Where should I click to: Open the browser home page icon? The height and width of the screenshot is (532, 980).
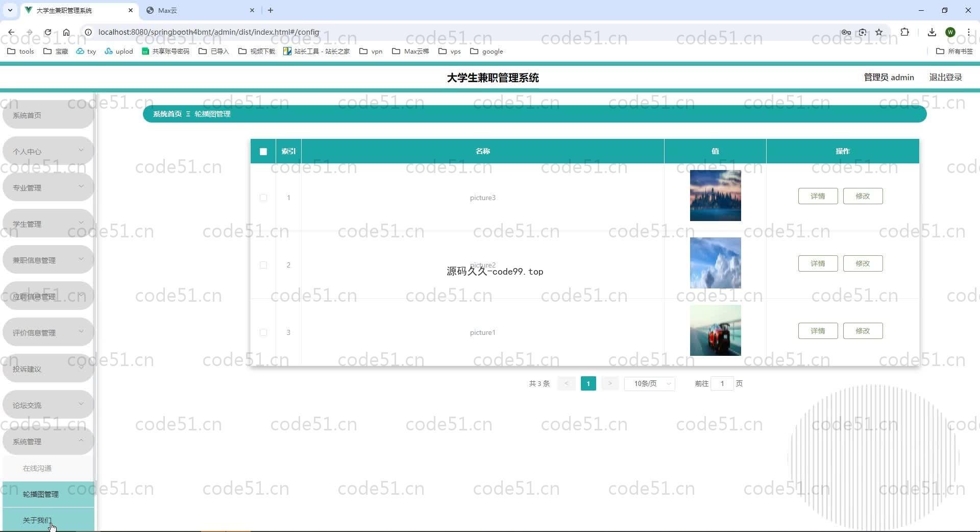point(66,32)
